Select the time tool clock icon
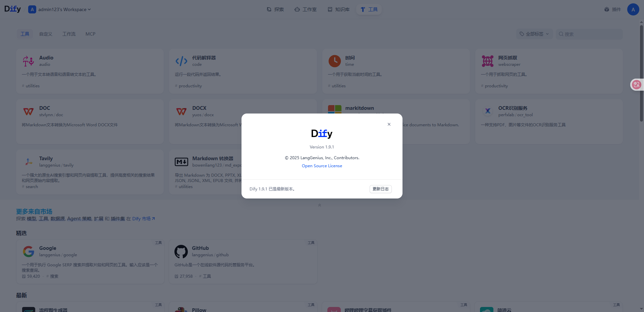This screenshot has height=312, width=644. click(334, 61)
